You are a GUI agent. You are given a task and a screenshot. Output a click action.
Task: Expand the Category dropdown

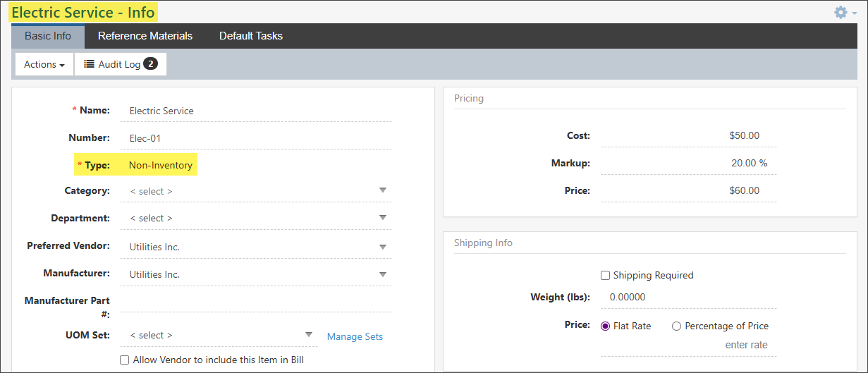[383, 191]
